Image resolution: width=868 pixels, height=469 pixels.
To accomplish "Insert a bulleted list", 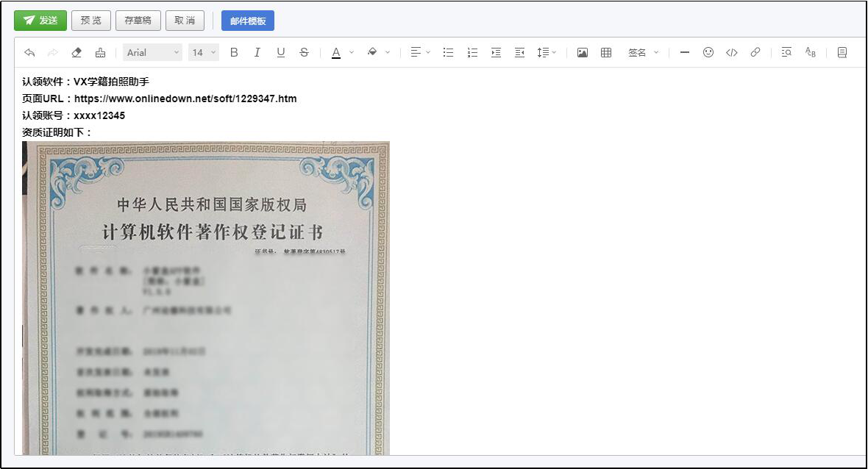I will tap(448, 52).
